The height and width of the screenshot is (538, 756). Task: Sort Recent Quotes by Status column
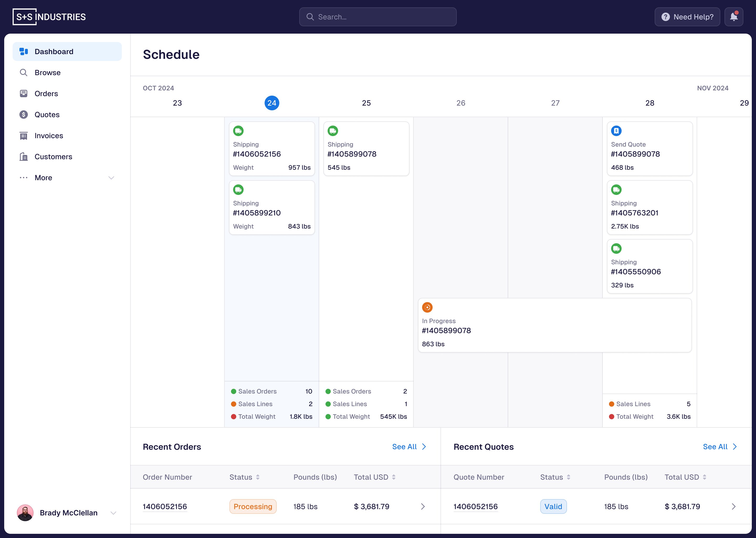click(x=568, y=477)
